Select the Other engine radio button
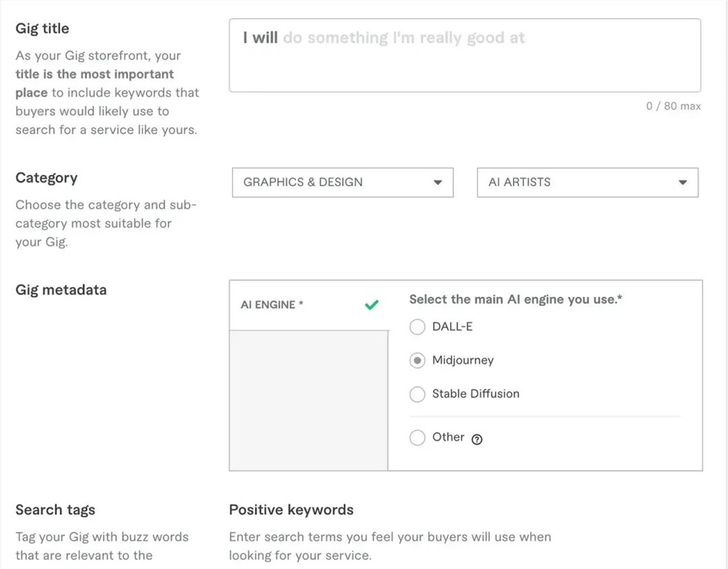This screenshot has height=569, width=728. tap(417, 438)
